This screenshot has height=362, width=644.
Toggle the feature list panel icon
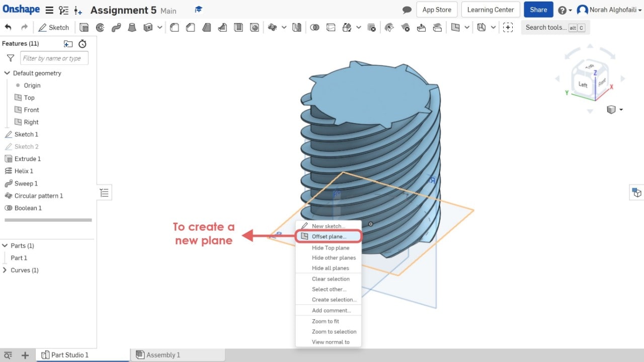point(104,192)
